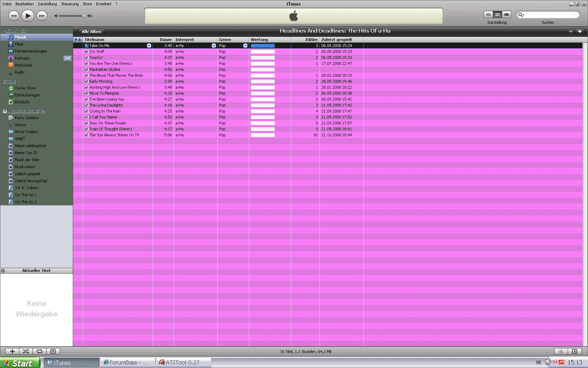The width and height of the screenshot is (588, 368).
Task: Uncheck the Early Morning checkbox
Action: [x=86, y=81]
